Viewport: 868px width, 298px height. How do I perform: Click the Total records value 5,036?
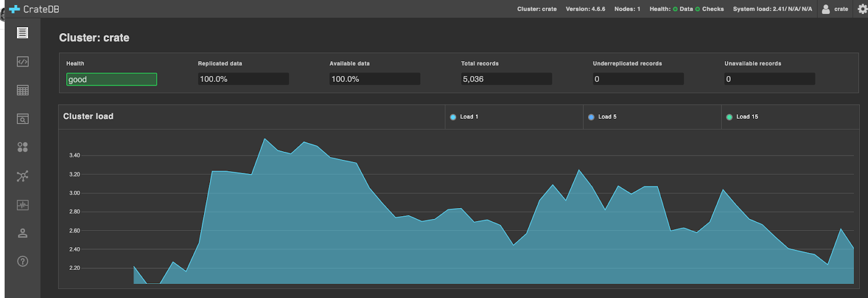click(x=506, y=79)
